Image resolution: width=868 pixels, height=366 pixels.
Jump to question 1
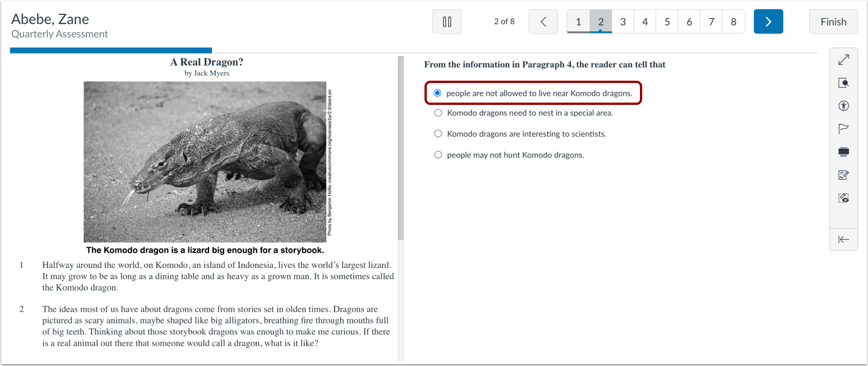click(578, 22)
